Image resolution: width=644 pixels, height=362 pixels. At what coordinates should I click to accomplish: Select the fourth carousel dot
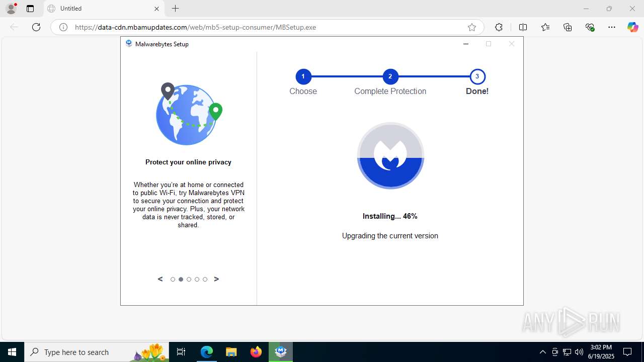tap(197, 279)
